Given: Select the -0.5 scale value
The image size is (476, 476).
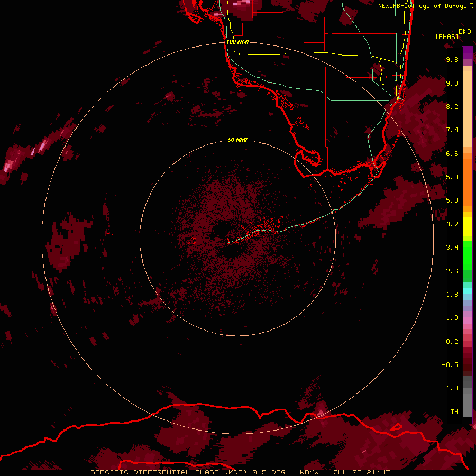Looking at the screenshot, I should [x=450, y=364].
